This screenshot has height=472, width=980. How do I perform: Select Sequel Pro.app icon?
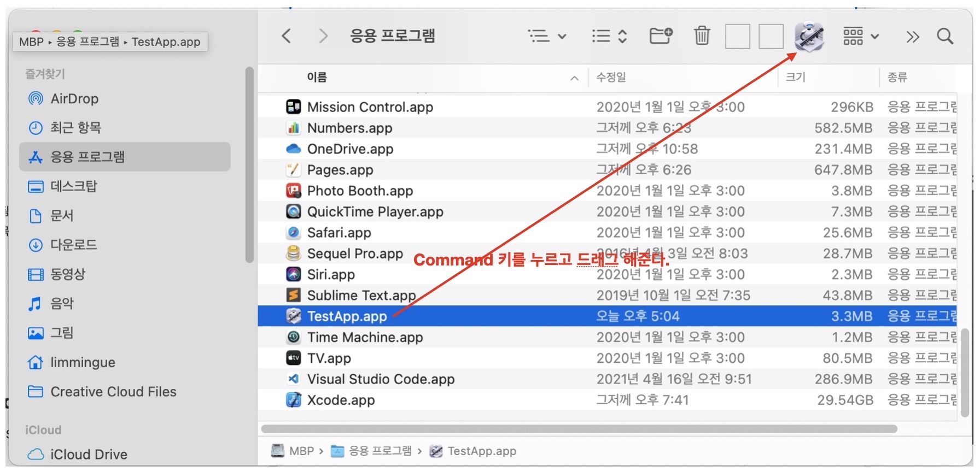(x=294, y=253)
